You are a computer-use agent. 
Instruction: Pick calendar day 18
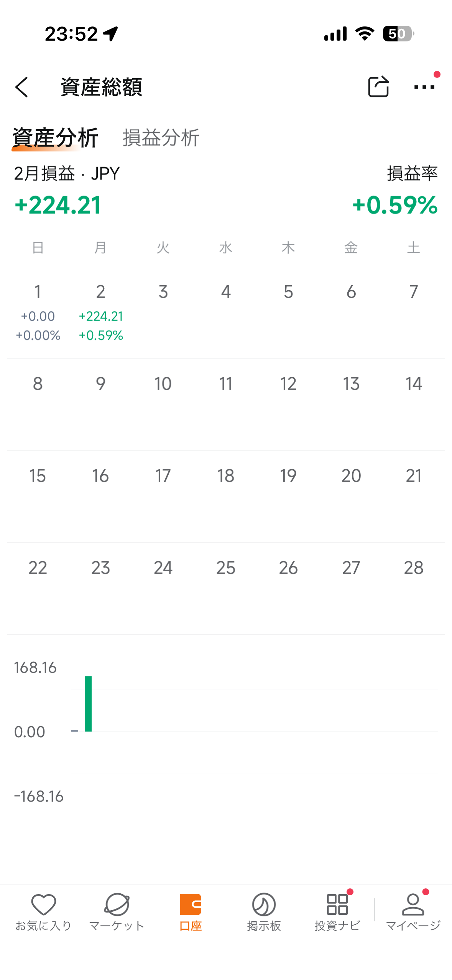(x=225, y=476)
